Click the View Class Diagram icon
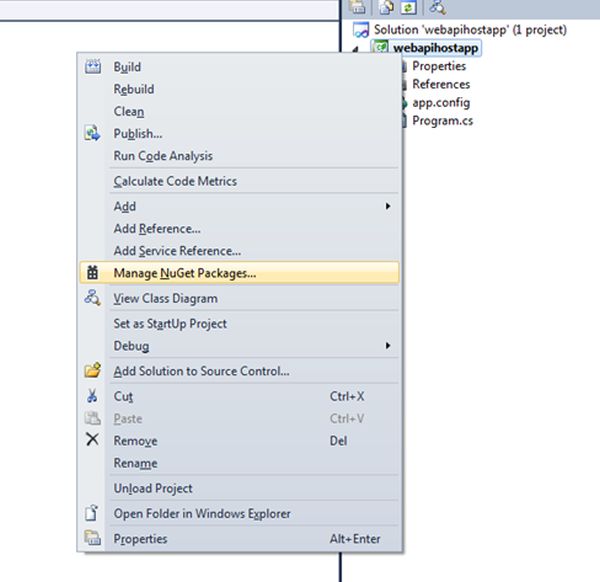Screen dimensions: 600x582 point(93,298)
